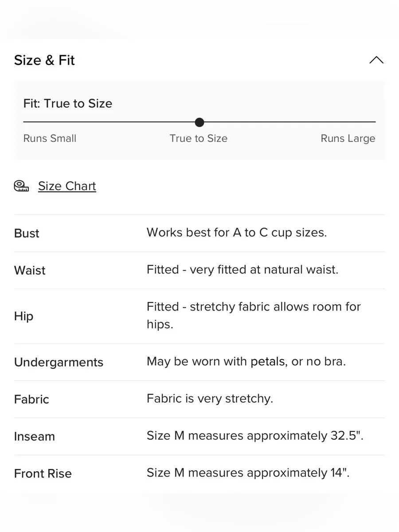
Task: Click the Front Rise 14" measurement text
Action: 248,473
